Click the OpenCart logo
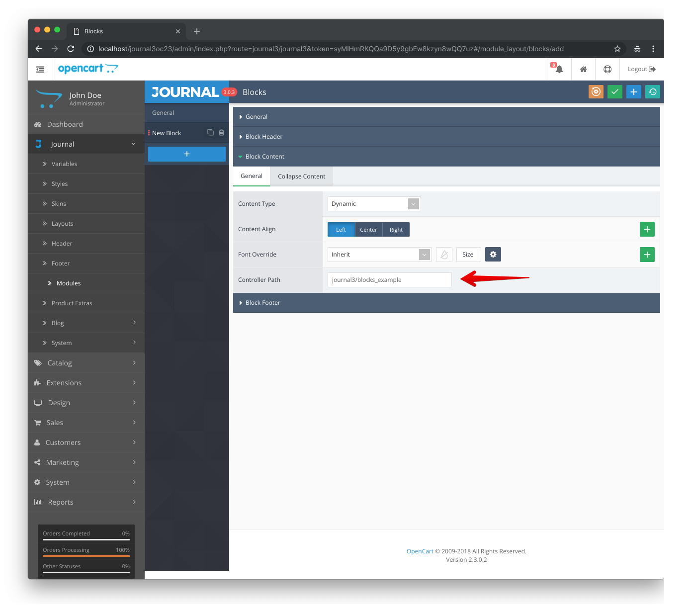Screen dimensions: 692x616 88,69
